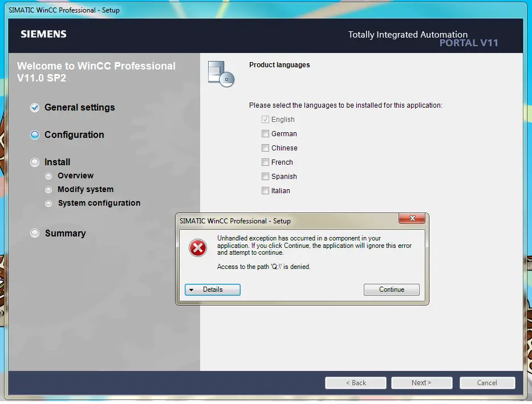Check the Spanish language option
The height and width of the screenshot is (404, 532).
(265, 176)
